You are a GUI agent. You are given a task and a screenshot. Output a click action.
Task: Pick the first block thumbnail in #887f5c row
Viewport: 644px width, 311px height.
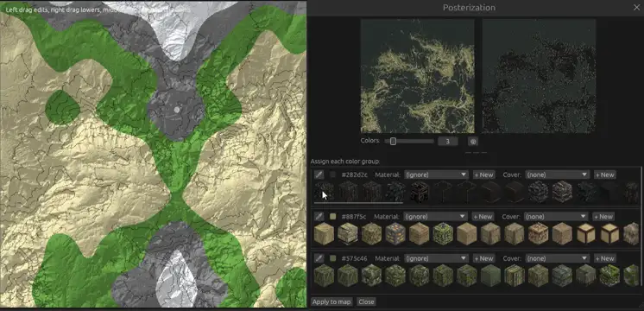point(324,233)
